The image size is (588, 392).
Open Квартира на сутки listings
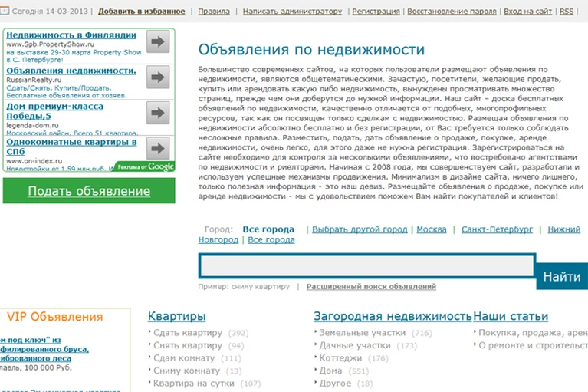tap(194, 384)
